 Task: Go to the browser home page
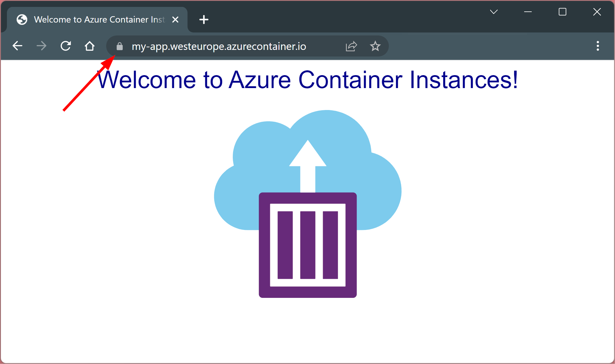tap(89, 46)
